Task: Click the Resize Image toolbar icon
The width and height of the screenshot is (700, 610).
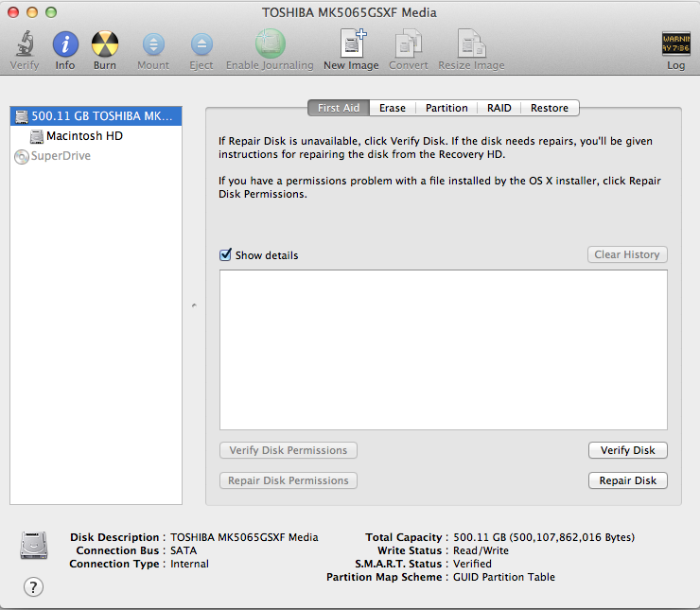Action: (470, 44)
